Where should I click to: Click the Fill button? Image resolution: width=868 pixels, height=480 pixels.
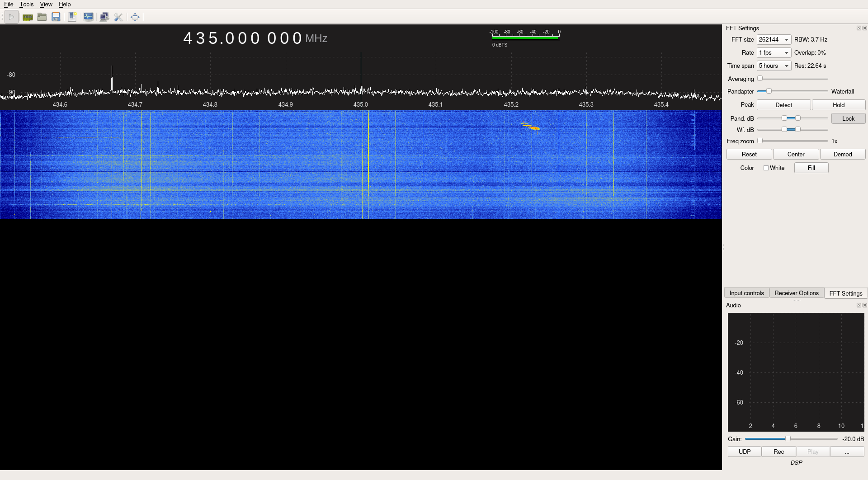[811, 168]
